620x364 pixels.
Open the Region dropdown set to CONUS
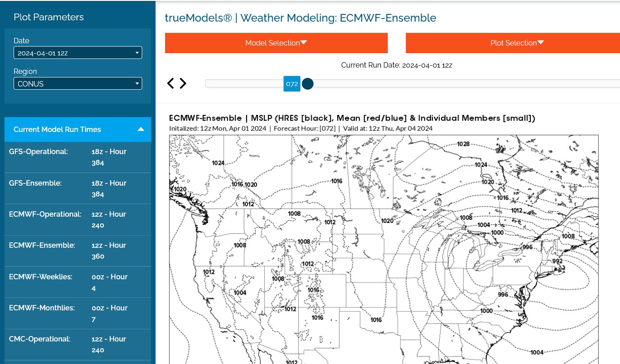click(78, 83)
